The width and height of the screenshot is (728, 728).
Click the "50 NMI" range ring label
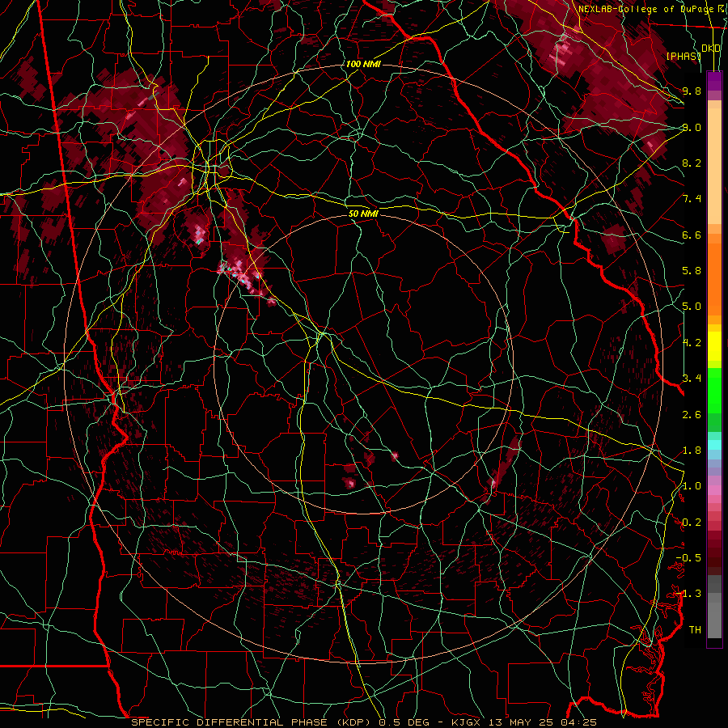pos(363,214)
